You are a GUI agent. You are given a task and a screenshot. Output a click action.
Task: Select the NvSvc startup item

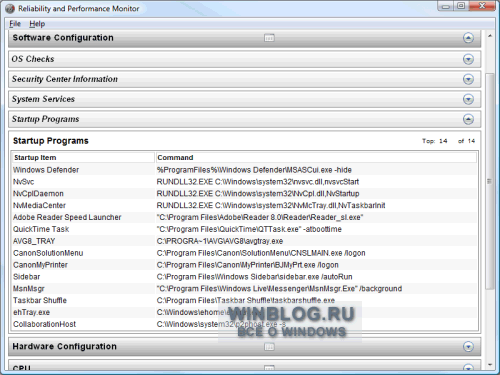pos(23,182)
